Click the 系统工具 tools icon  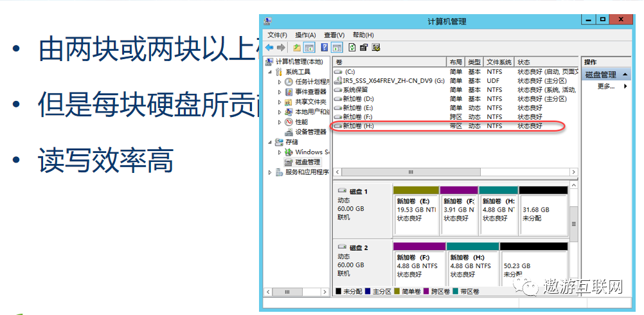coord(280,72)
